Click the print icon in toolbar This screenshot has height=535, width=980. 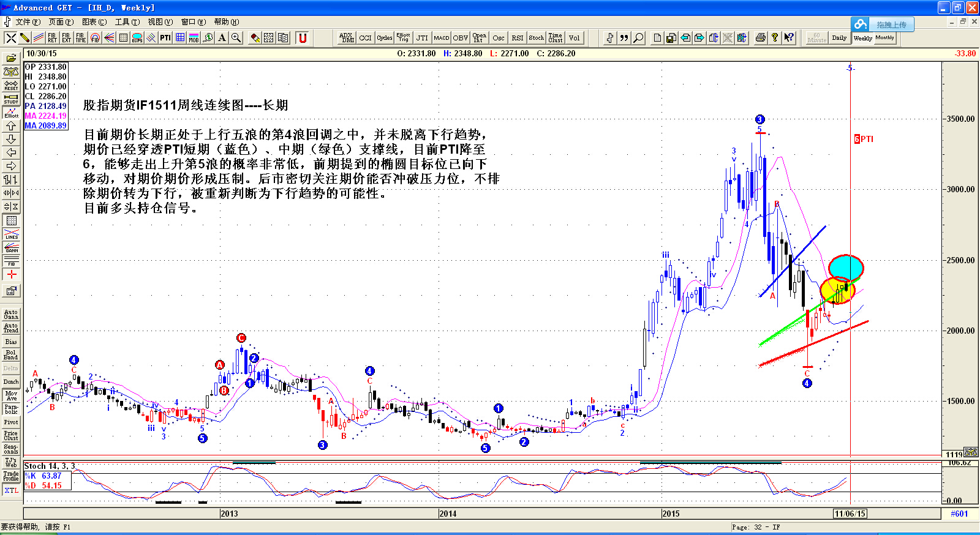click(x=760, y=38)
